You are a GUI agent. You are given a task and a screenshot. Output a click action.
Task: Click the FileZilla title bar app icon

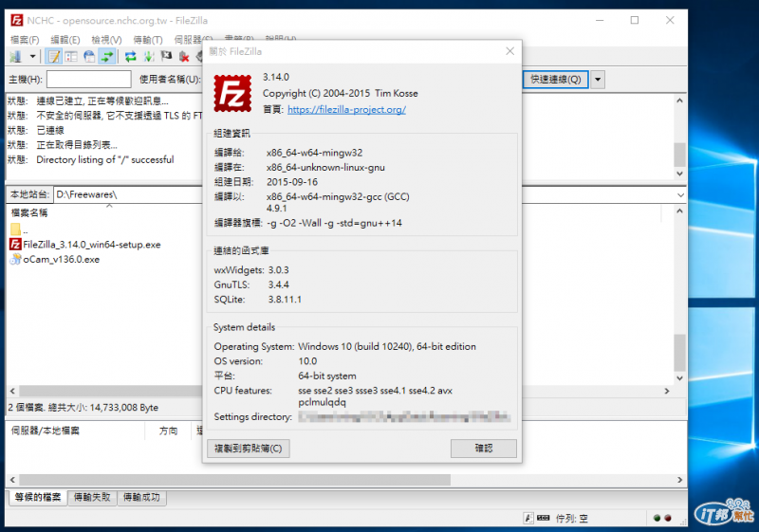(x=17, y=20)
